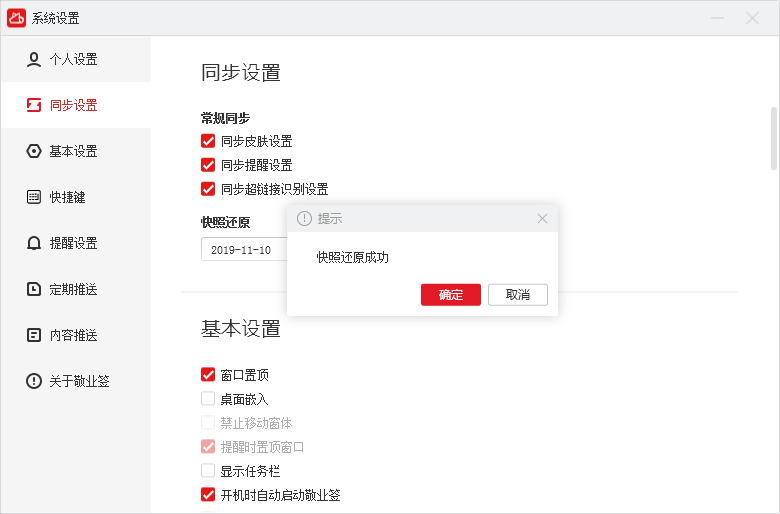Image resolution: width=780 pixels, height=514 pixels.
Task: Click the 基本设置 hexagon gear icon
Action: (34, 151)
